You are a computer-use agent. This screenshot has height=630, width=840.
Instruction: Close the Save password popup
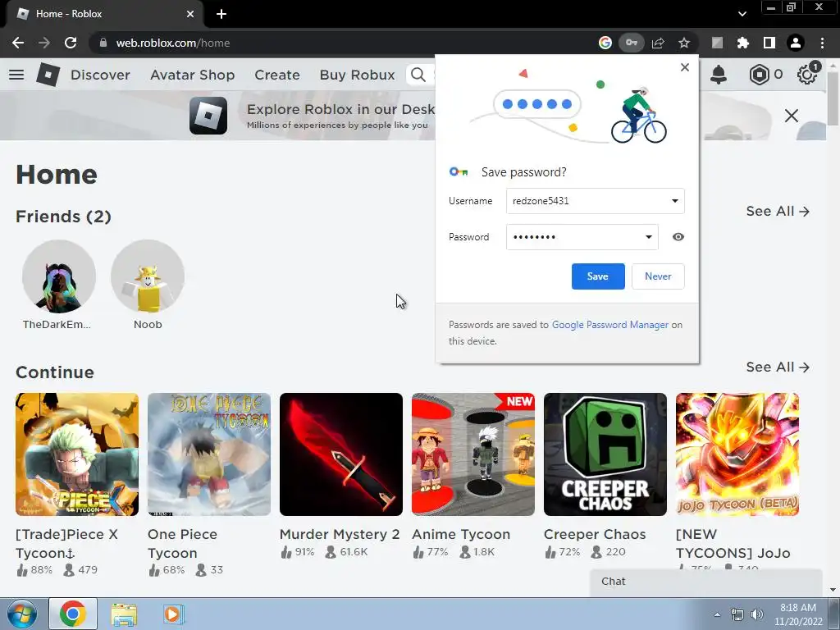pos(685,67)
